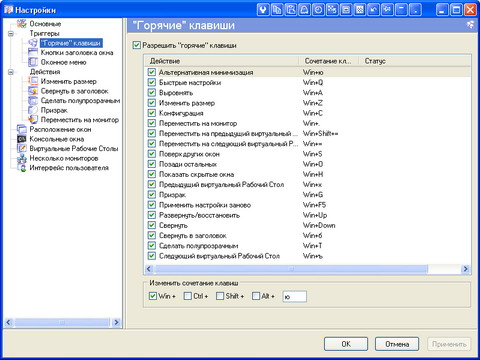The width and height of the screenshot is (480, 360).
Task: Click the icon at the right of the "Горячие" клавиши header
Action: coord(470,25)
